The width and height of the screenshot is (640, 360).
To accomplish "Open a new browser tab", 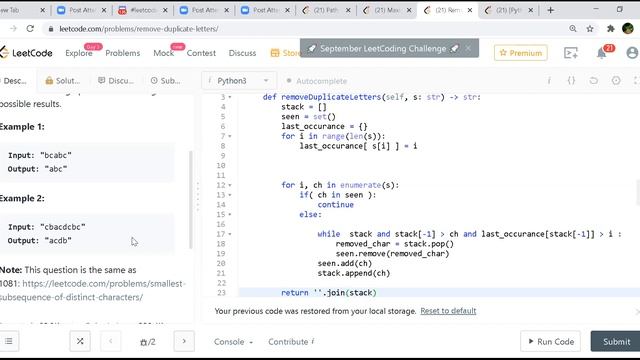I will [x=550, y=10].
